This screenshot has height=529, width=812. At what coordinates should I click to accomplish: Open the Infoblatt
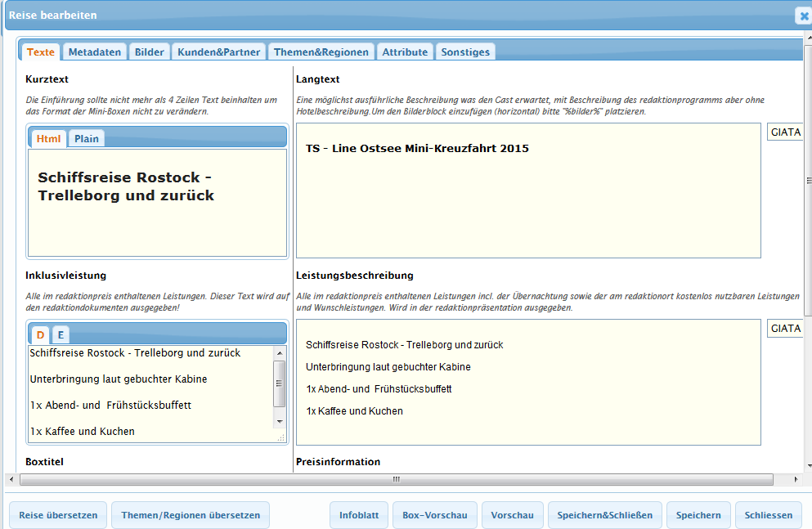[x=359, y=515]
